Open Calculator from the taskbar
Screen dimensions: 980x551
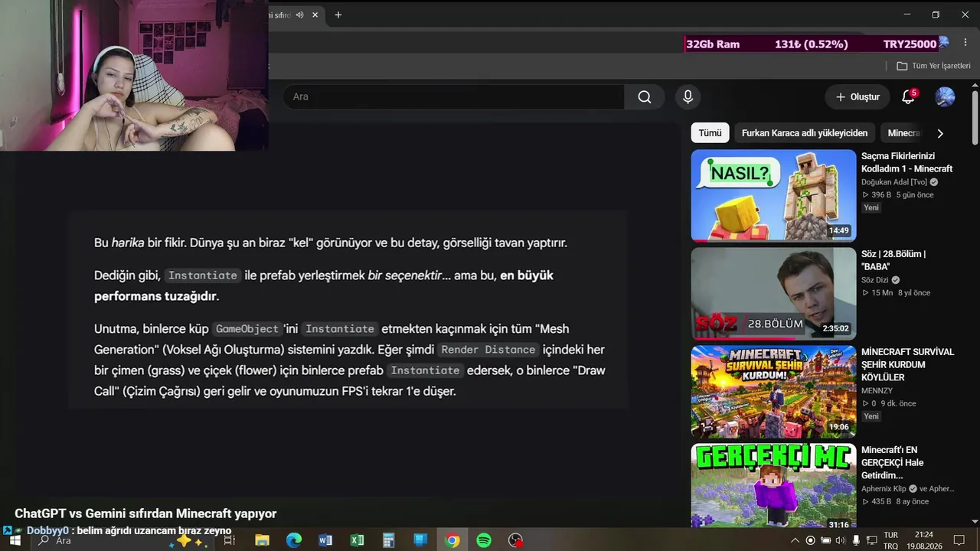(388, 540)
